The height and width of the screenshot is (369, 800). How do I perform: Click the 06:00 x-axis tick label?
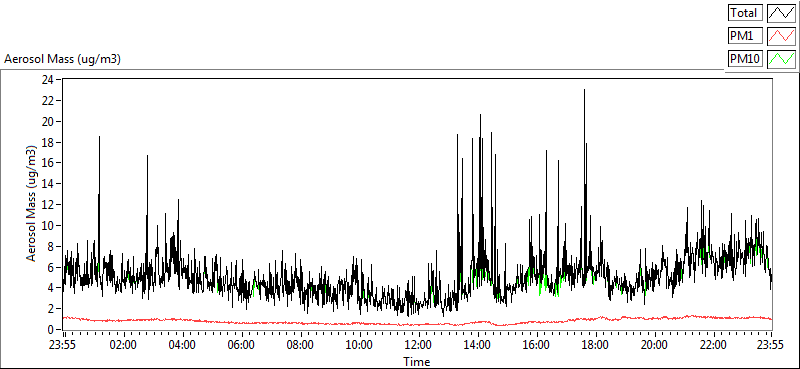(x=241, y=344)
